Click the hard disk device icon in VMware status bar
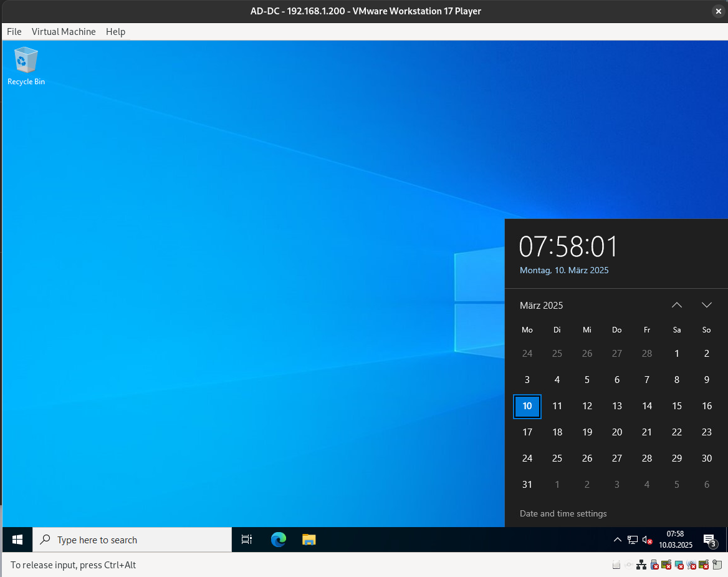Image resolution: width=728 pixels, height=577 pixels. coord(616,565)
